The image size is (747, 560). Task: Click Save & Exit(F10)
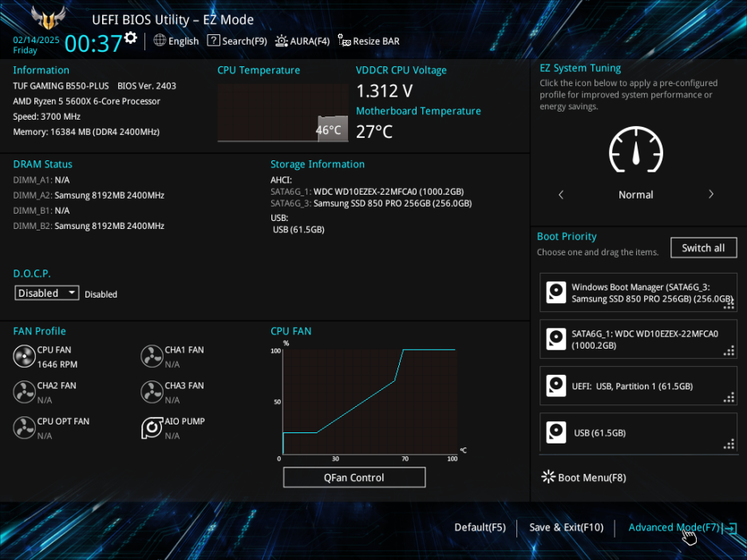(566, 527)
